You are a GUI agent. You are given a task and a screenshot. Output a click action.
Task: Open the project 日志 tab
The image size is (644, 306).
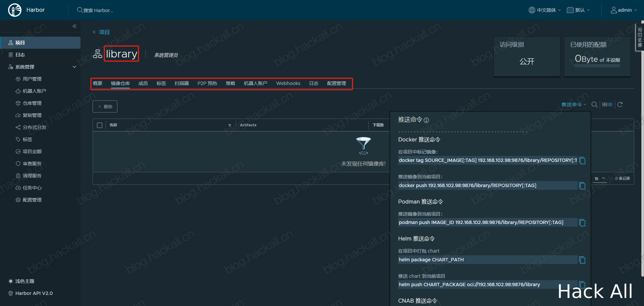pos(314,83)
